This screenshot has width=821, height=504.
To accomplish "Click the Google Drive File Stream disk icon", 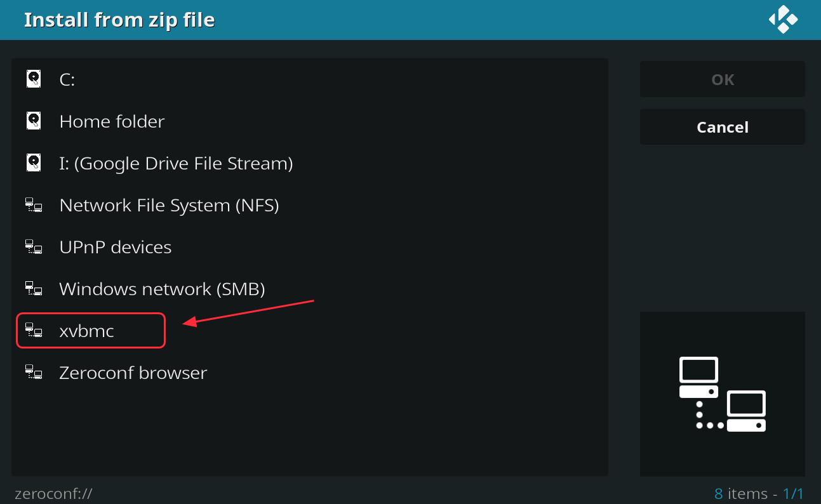I will click(34, 162).
